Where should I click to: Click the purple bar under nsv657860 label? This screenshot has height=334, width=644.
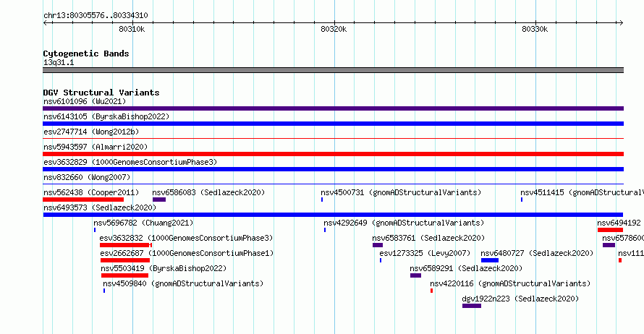(609, 245)
